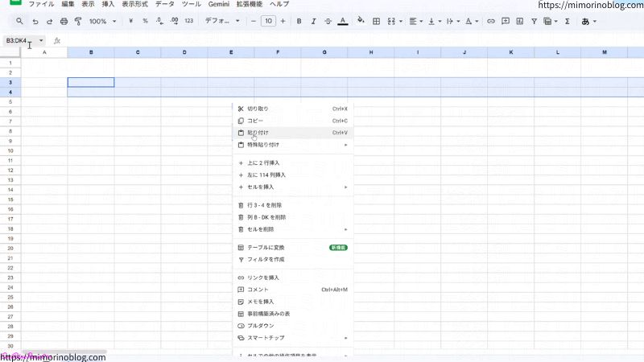Open horizontal align dropdown

415,22
